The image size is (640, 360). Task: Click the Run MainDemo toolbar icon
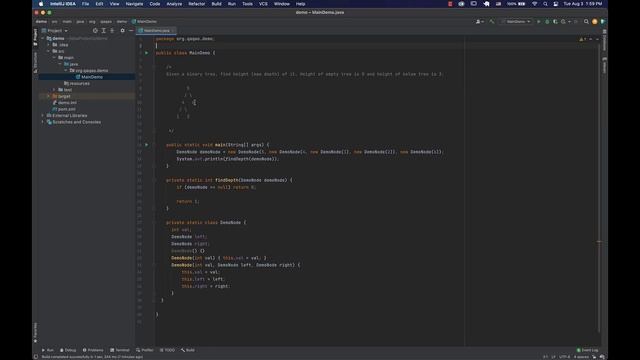538,21
